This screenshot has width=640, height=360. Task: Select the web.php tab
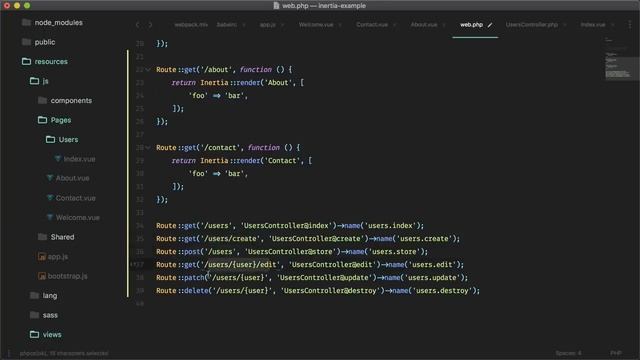[x=471, y=25]
